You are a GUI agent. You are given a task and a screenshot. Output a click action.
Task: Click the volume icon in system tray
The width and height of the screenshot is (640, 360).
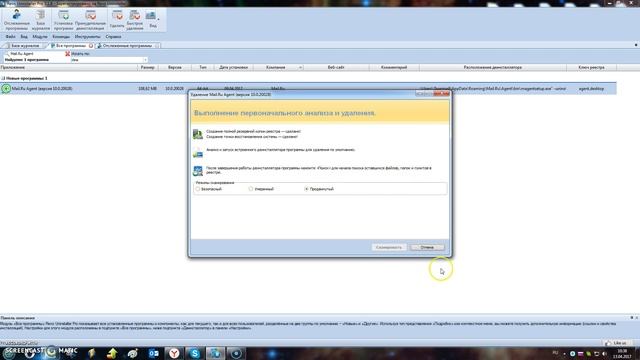pos(605,353)
